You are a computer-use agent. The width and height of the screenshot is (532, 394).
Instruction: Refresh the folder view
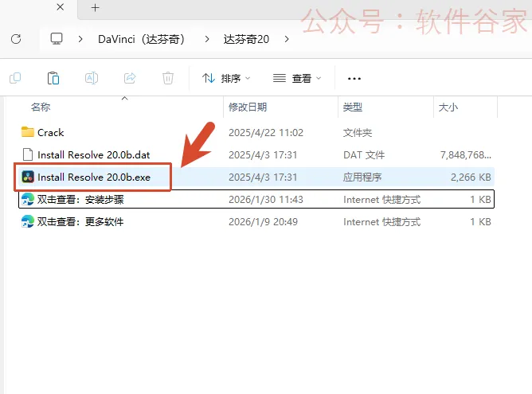(x=16, y=39)
